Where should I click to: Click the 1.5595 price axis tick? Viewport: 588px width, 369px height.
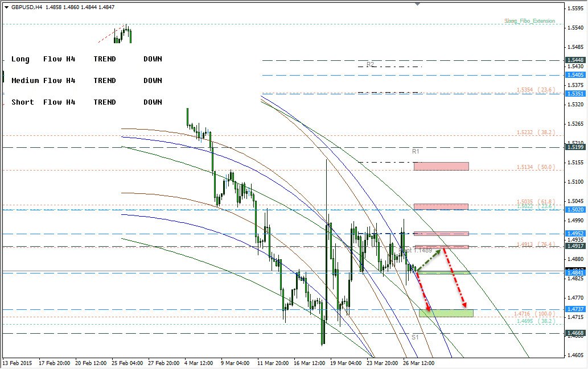pos(575,8)
